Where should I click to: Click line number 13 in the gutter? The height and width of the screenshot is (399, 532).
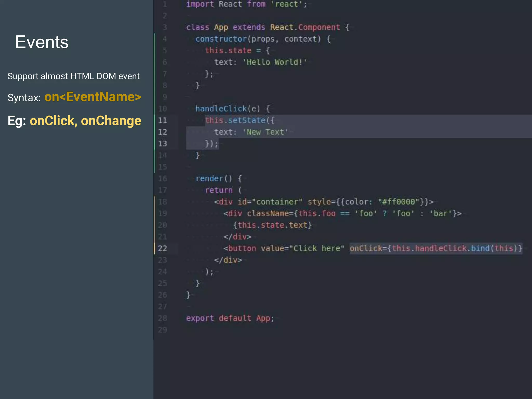click(162, 144)
